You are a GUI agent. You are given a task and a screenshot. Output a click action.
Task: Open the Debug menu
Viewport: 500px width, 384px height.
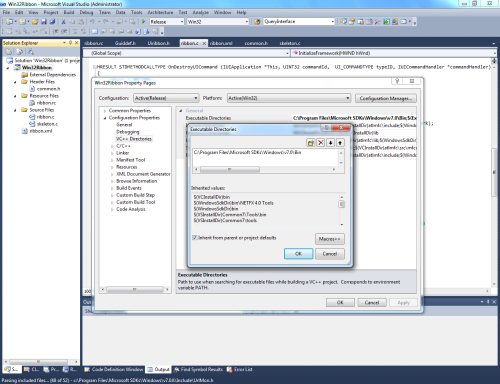point(86,12)
